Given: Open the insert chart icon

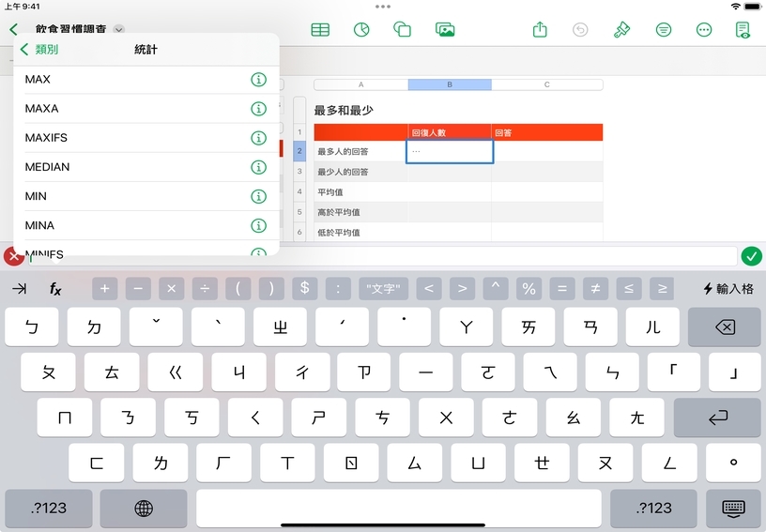Looking at the screenshot, I should coord(361,30).
